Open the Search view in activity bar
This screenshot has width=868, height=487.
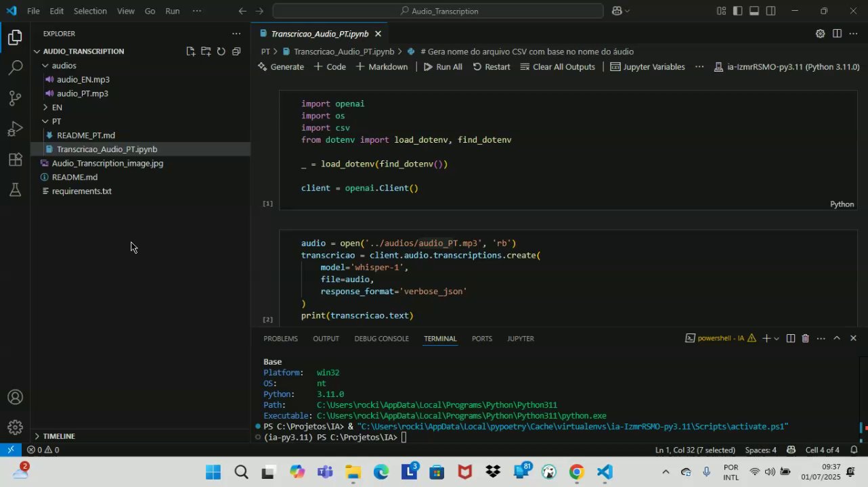coord(15,68)
